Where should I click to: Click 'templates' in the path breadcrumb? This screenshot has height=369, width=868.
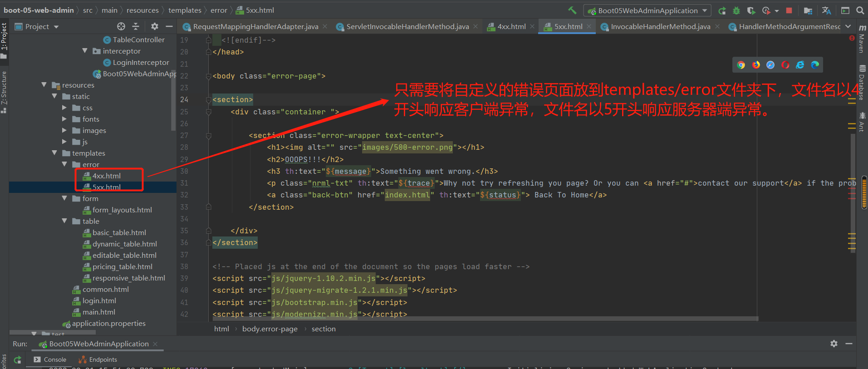pyautogui.click(x=185, y=10)
